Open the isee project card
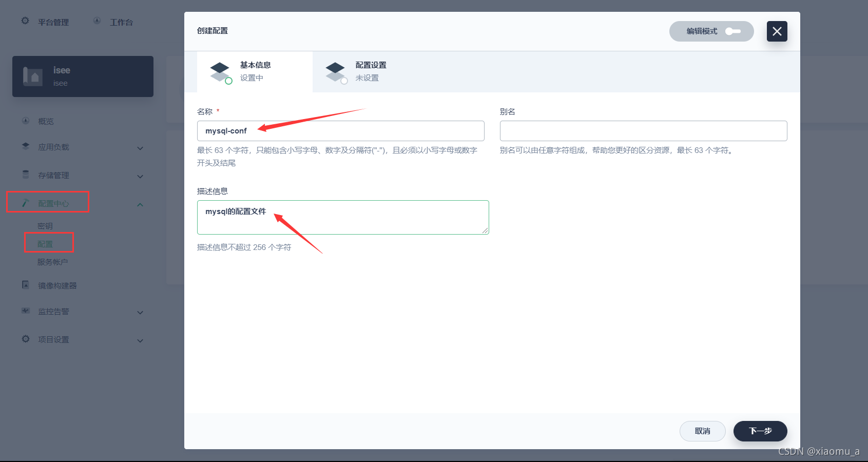868x462 pixels. tap(83, 76)
